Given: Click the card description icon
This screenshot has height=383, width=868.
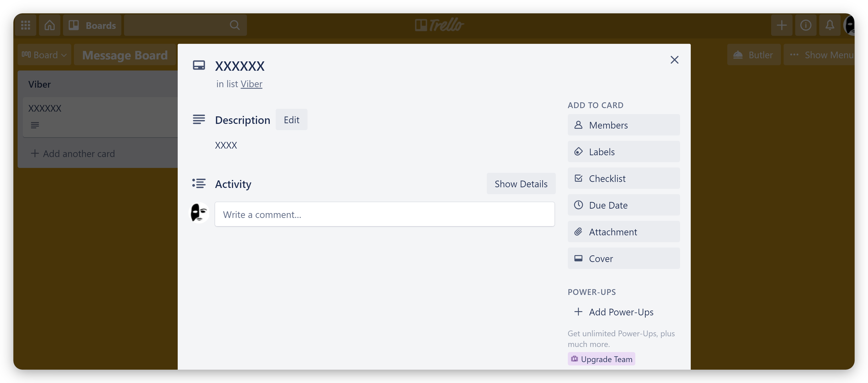Looking at the screenshot, I should [x=199, y=119].
